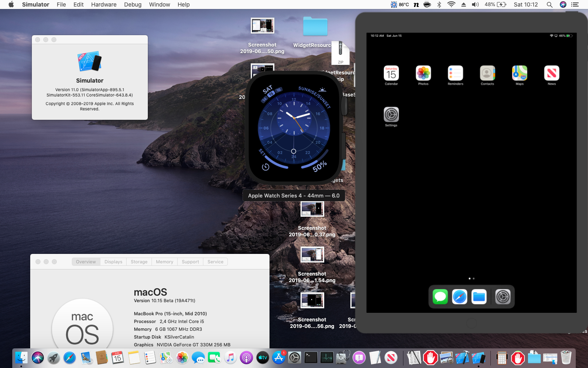This screenshot has width=588, height=368.
Task: Switch to Service tab in About This Mac
Action: [215, 262]
